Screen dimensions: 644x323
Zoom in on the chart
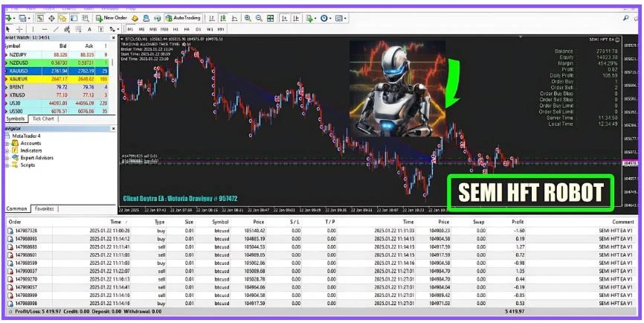click(x=248, y=18)
